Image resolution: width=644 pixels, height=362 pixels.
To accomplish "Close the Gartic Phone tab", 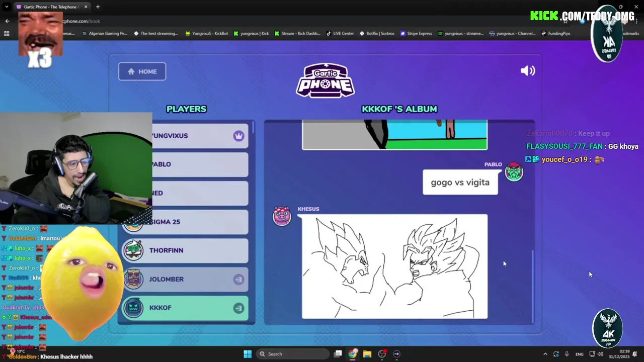I will (x=86, y=7).
